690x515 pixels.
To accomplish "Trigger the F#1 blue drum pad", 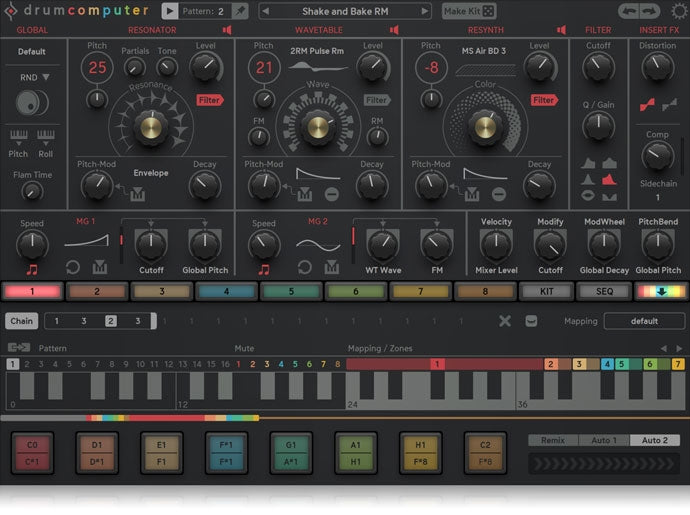I will 226,453.
